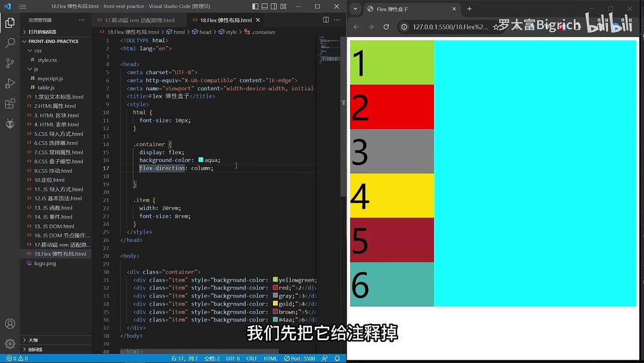The image size is (644, 363).
Task: Open the Search view in activity bar
Action: coord(10,43)
